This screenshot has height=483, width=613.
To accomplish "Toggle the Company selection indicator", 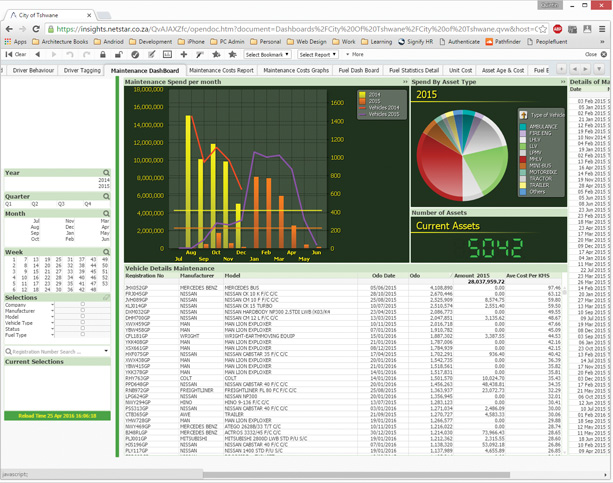I will (x=82, y=304).
